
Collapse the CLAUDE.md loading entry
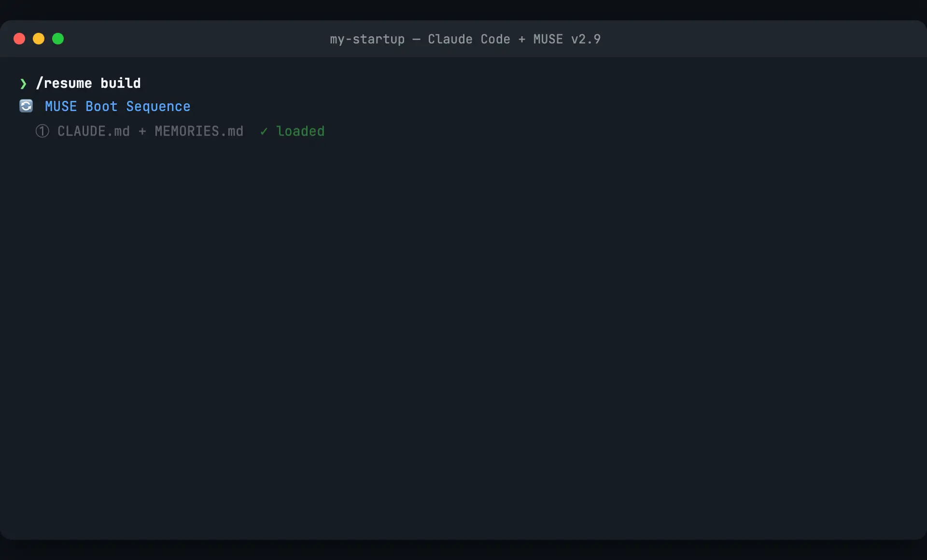coord(93,131)
